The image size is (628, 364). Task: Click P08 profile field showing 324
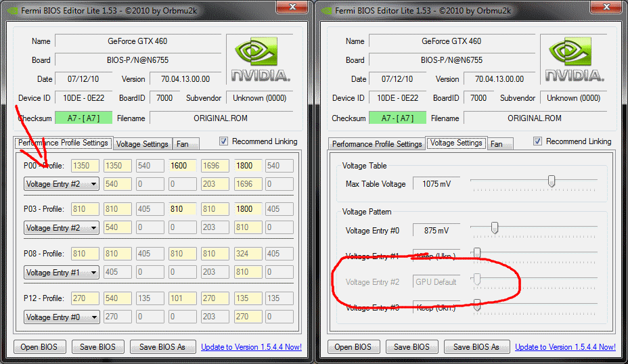point(248,254)
